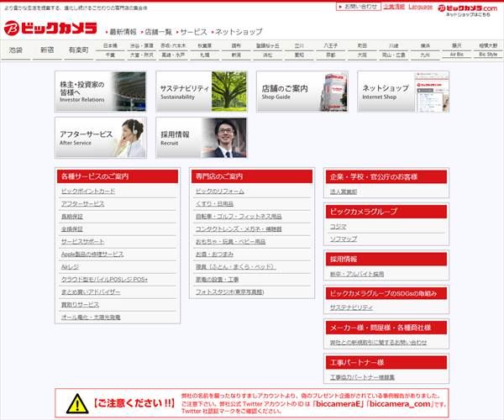504x420 pixels.
Task: Open the ビックのリフォーム link
Action: click(220, 192)
